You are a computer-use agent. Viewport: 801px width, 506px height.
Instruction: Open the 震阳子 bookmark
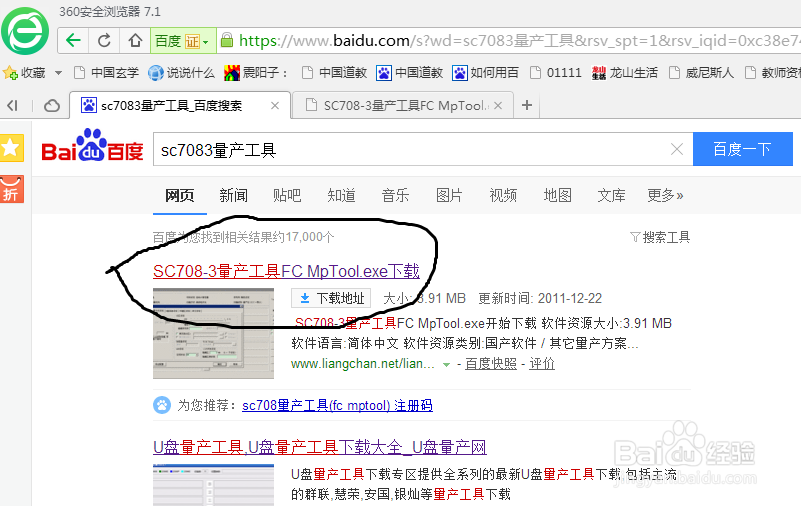pos(257,73)
